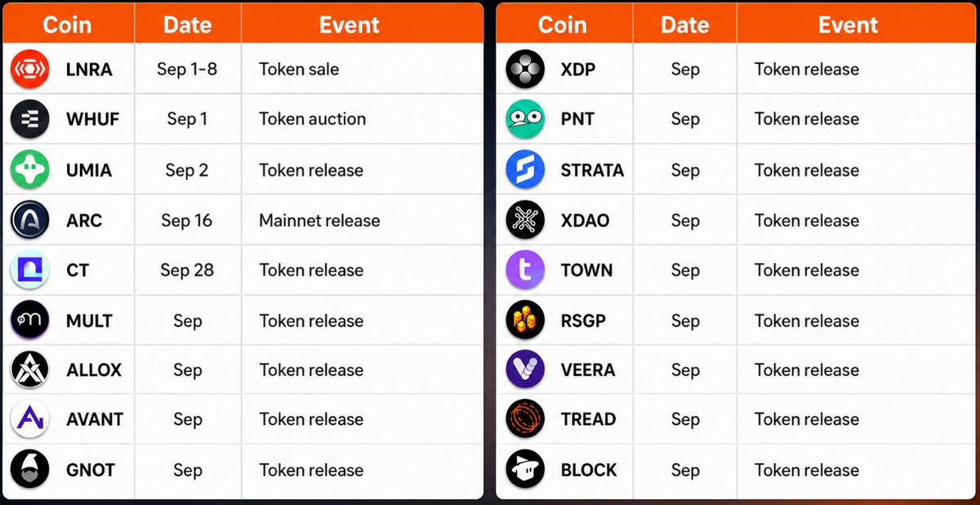
Task: Select the GNOT wizard icon
Action: coord(30,470)
